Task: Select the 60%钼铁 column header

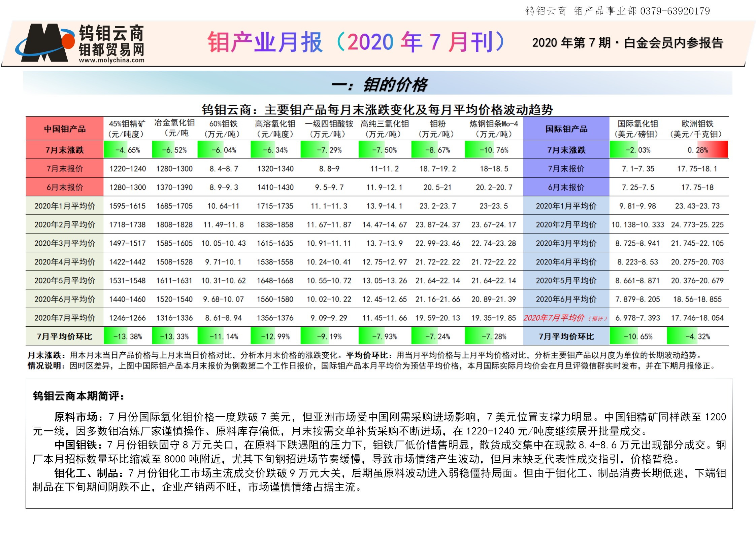Action: (223, 129)
